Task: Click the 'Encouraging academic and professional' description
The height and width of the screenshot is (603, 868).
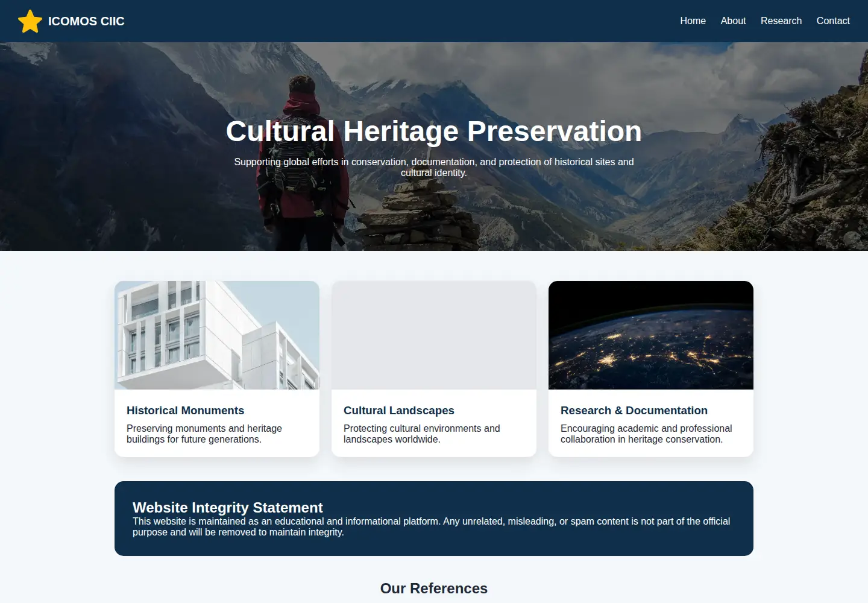Action: tap(646, 434)
